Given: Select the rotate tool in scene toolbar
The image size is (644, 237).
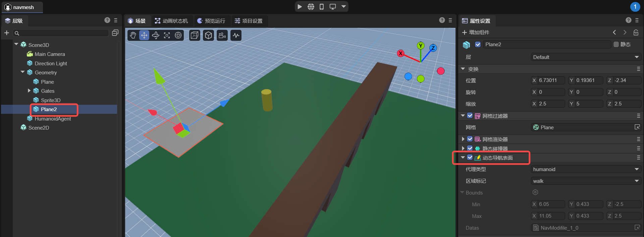Looking at the screenshot, I should pyautogui.click(x=156, y=35).
